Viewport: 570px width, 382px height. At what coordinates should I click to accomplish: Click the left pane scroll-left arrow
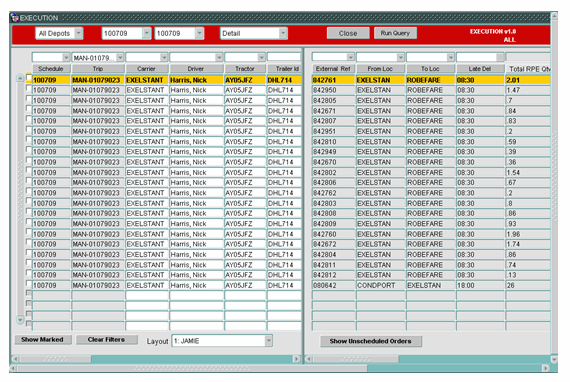tap(16, 359)
